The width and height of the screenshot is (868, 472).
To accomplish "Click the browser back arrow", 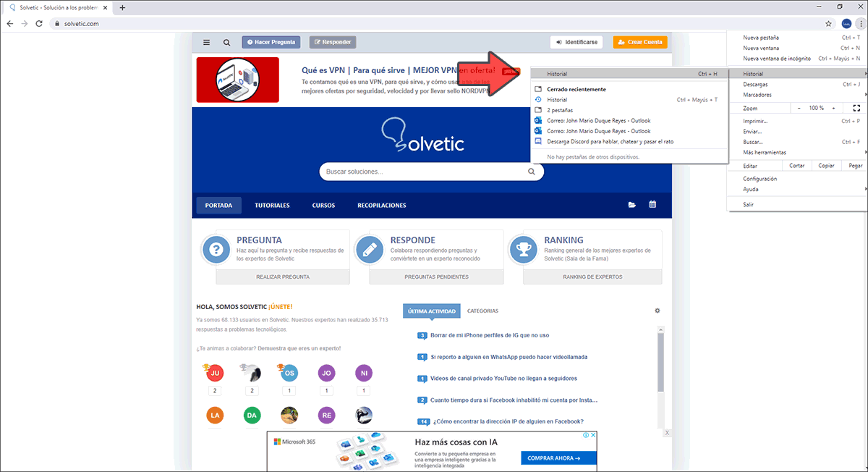I will tap(9, 23).
